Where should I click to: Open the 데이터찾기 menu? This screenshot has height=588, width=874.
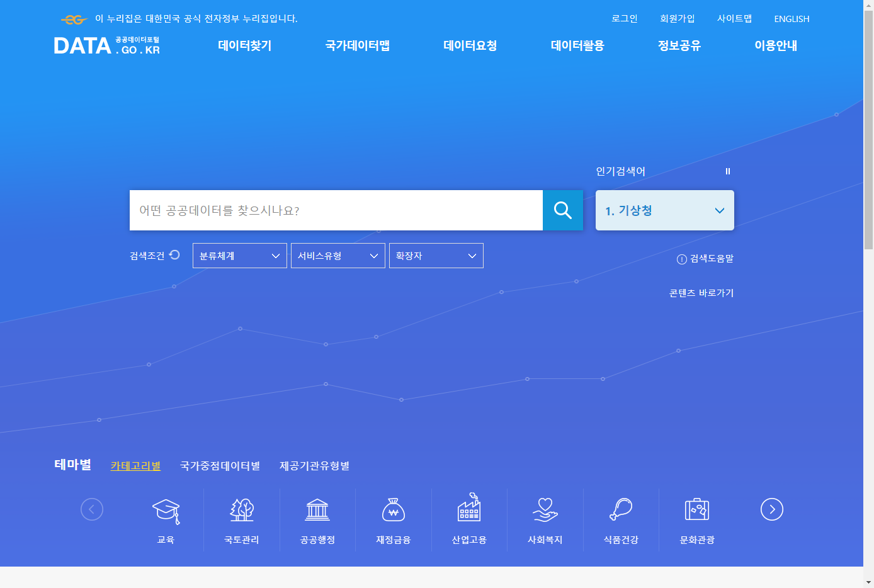pyautogui.click(x=244, y=45)
